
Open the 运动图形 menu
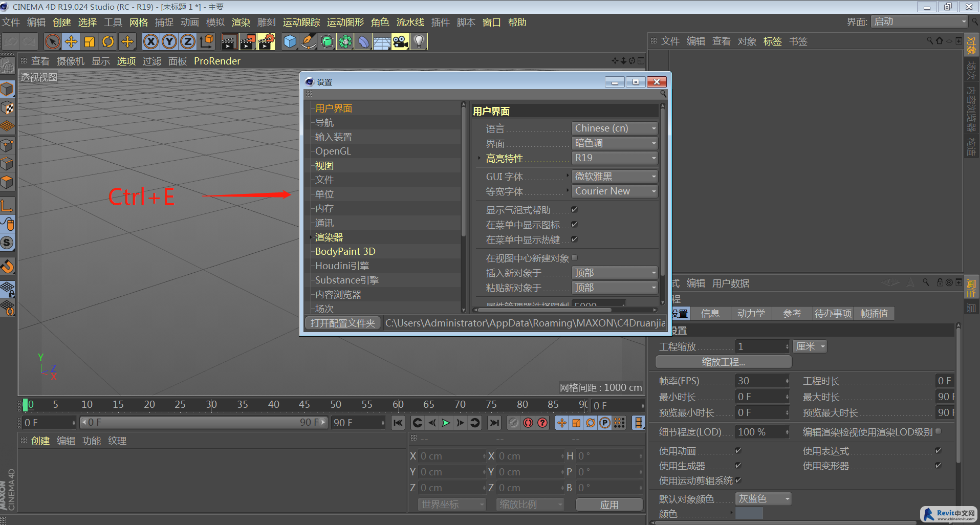coord(345,23)
